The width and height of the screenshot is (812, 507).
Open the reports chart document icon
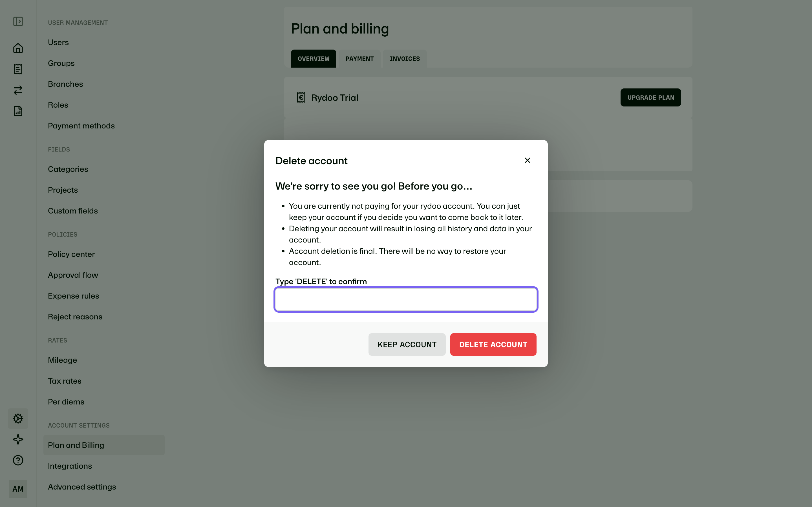click(x=18, y=111)
